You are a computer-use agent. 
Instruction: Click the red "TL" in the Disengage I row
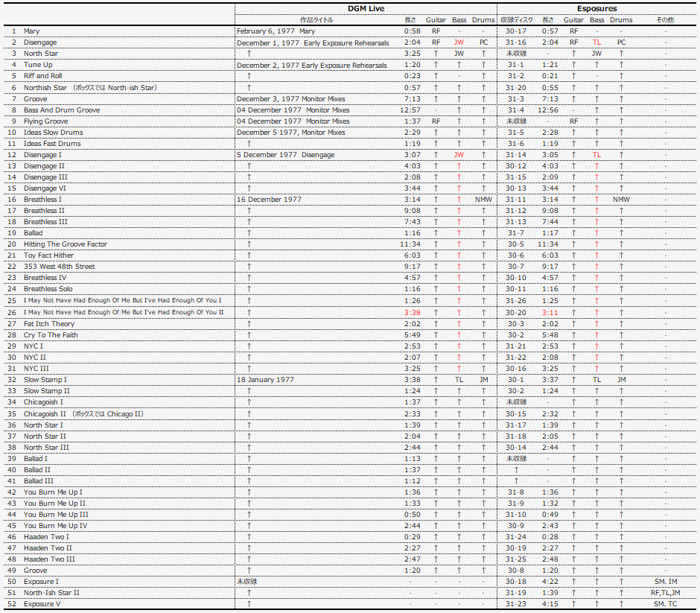pos(597,154)
